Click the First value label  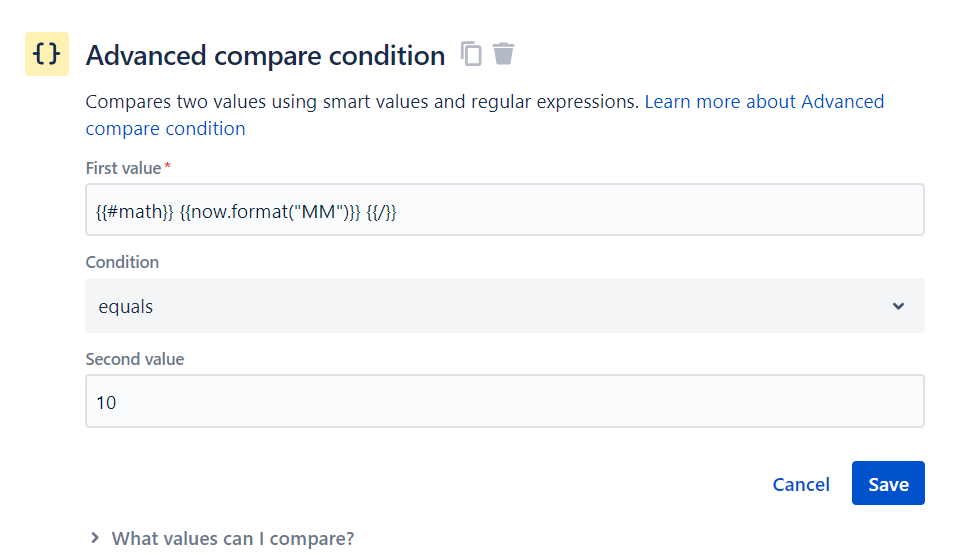point(124,168)
